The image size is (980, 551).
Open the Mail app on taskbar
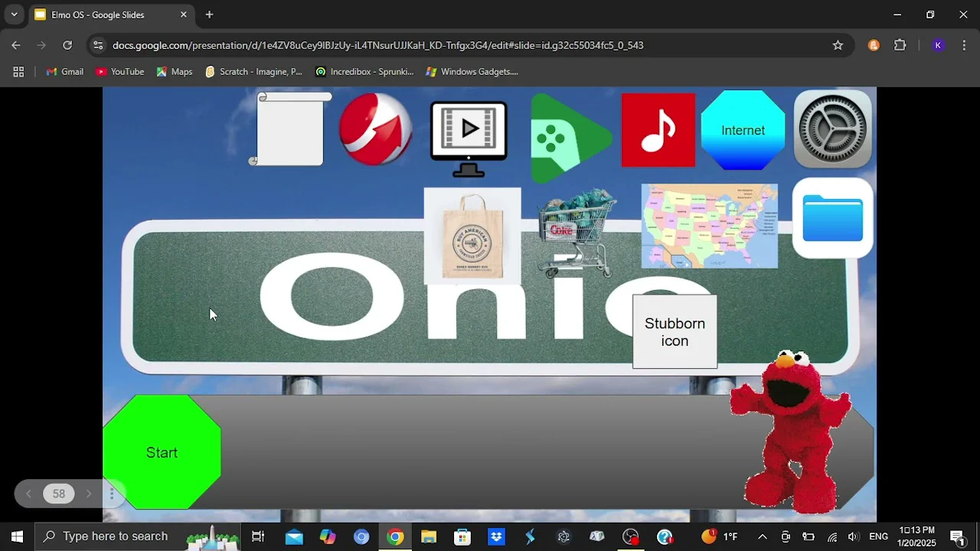(294, 536)
